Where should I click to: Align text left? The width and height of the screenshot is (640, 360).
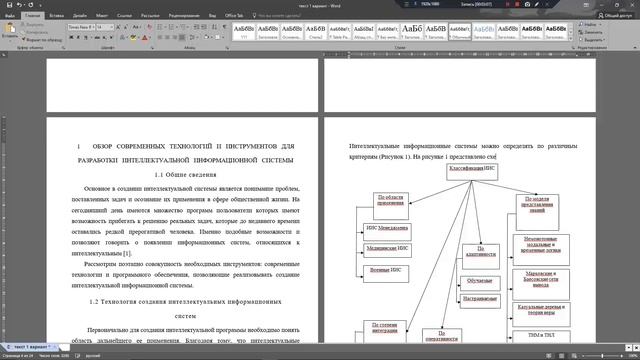(160, 38)
